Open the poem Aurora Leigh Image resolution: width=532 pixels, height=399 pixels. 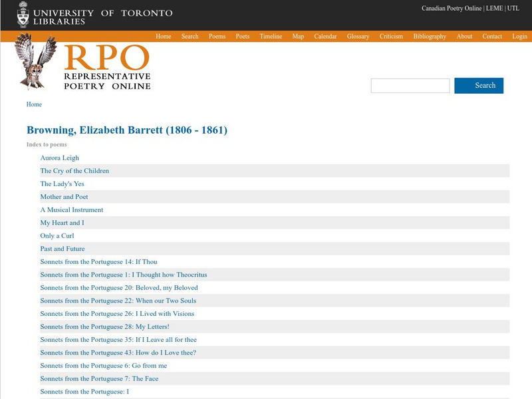coord(59,158)
